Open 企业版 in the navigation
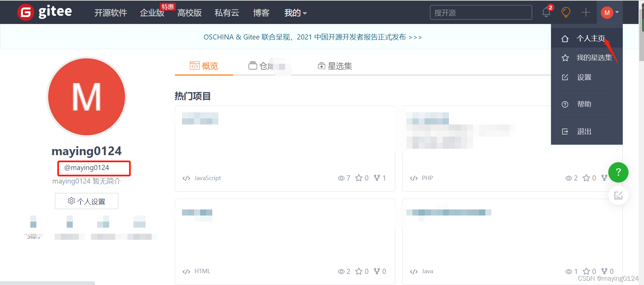Screen dimensions: 644x285 [152, 13]
